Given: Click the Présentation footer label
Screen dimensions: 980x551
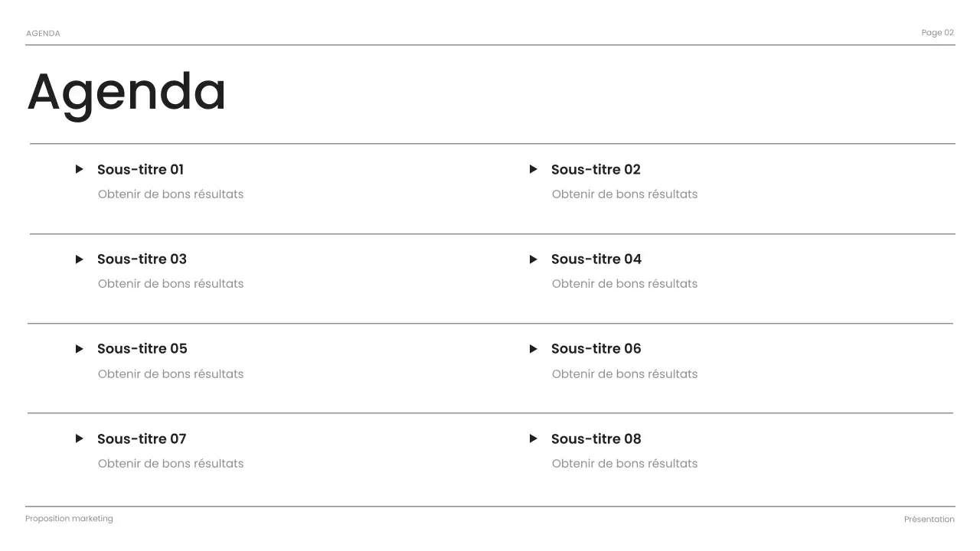Looking at the screenshot, I should [x=929, y=520].
